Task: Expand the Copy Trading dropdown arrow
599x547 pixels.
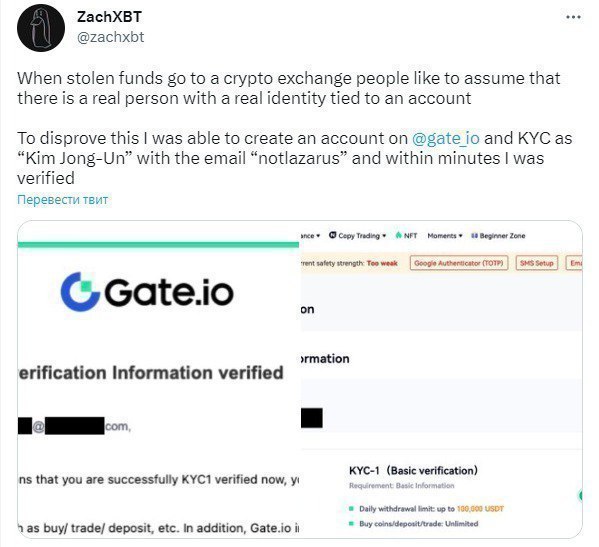Action: tap(384, 236)
